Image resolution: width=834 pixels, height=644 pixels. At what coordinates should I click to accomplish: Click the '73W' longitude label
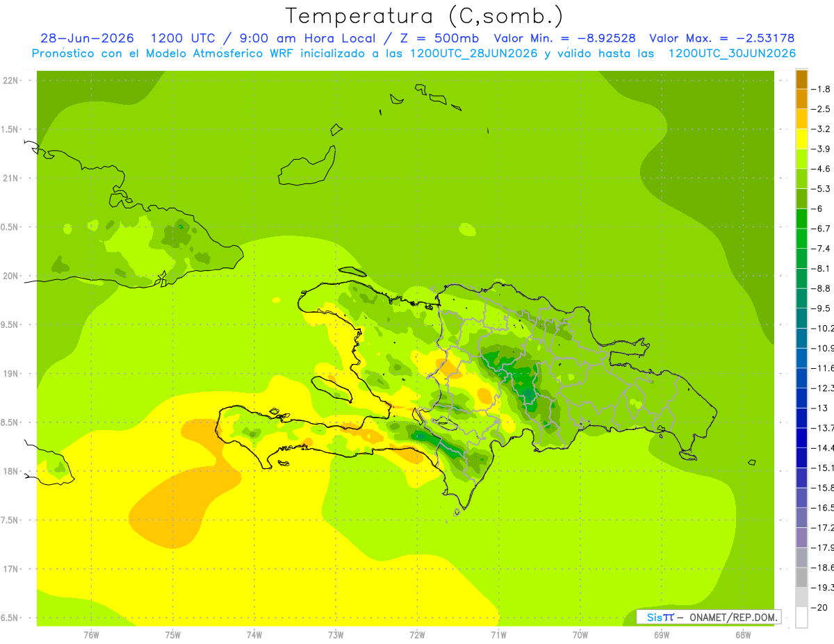click(x=336, y=634)
